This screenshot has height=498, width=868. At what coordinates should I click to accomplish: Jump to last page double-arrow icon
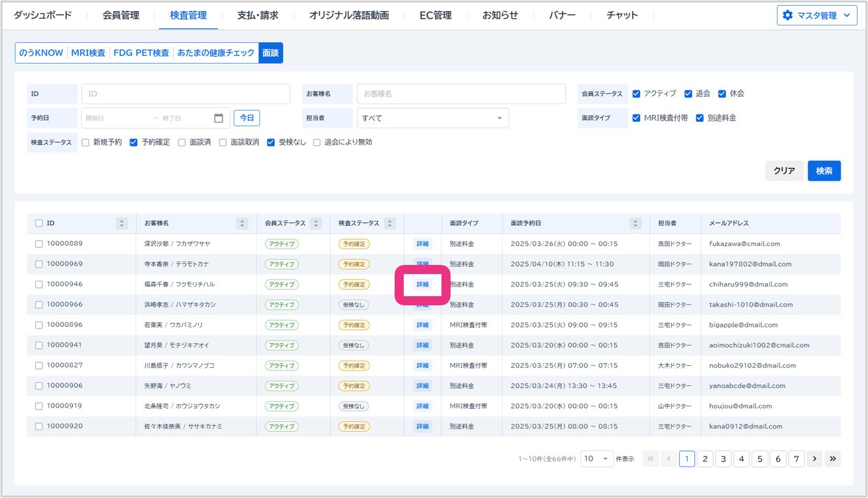(832, 459)
